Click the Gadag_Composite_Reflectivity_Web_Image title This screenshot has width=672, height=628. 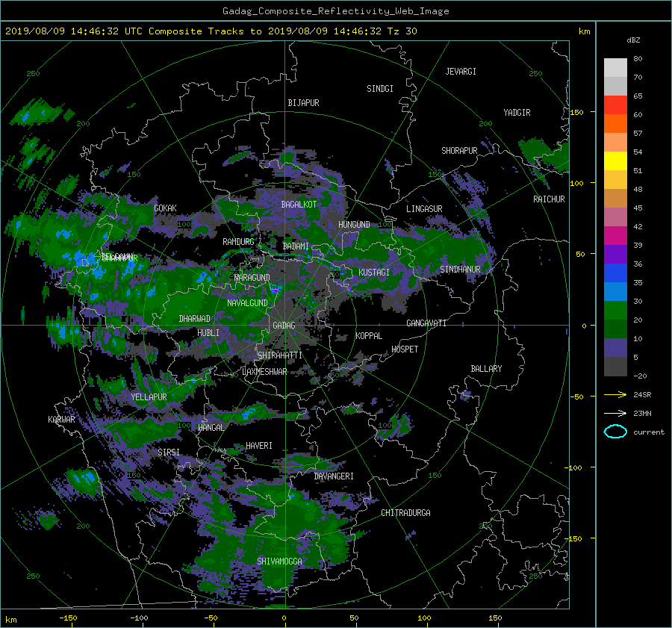click(x=335, y=11)
